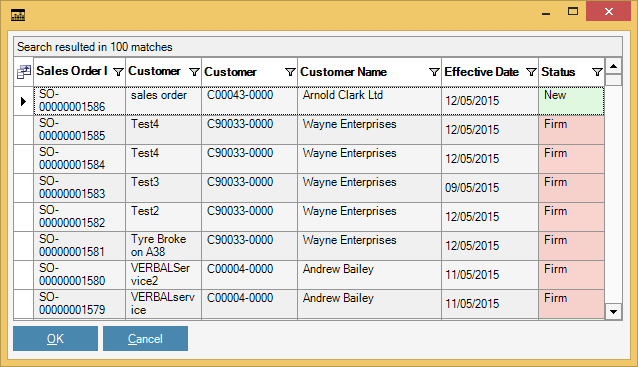Open filter for Customer Name column
The image size is (638, 367).
pos(434,72)
